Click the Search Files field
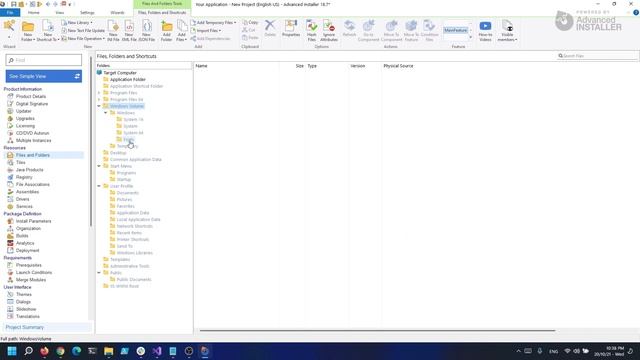Screen dimensions: 640x360 click(597, 56)
